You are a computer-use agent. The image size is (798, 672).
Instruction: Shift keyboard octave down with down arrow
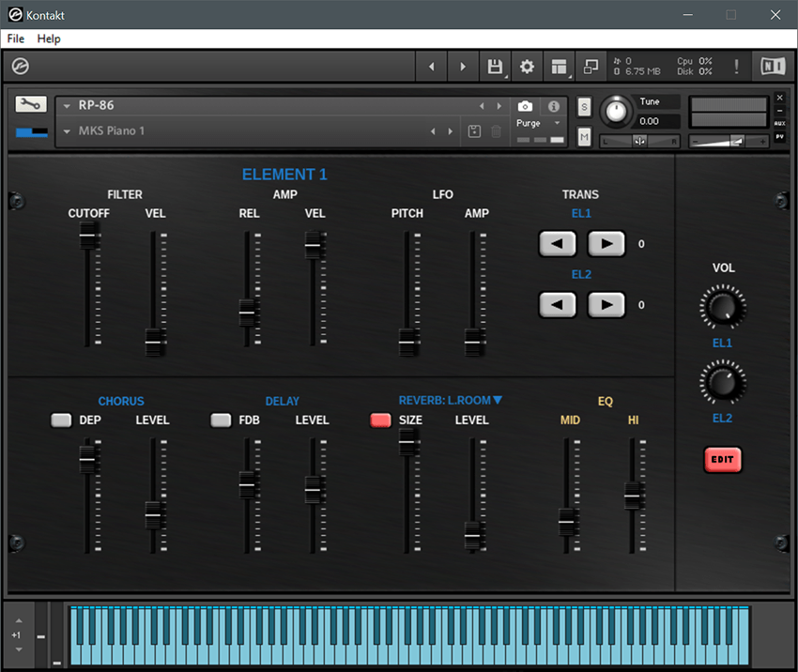pyautogui.click(x=19, y=649)
